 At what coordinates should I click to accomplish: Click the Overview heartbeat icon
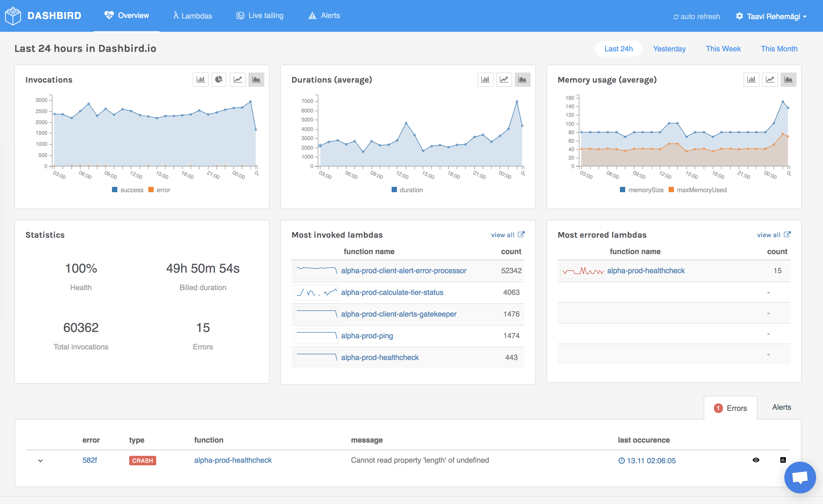(109, 15)
